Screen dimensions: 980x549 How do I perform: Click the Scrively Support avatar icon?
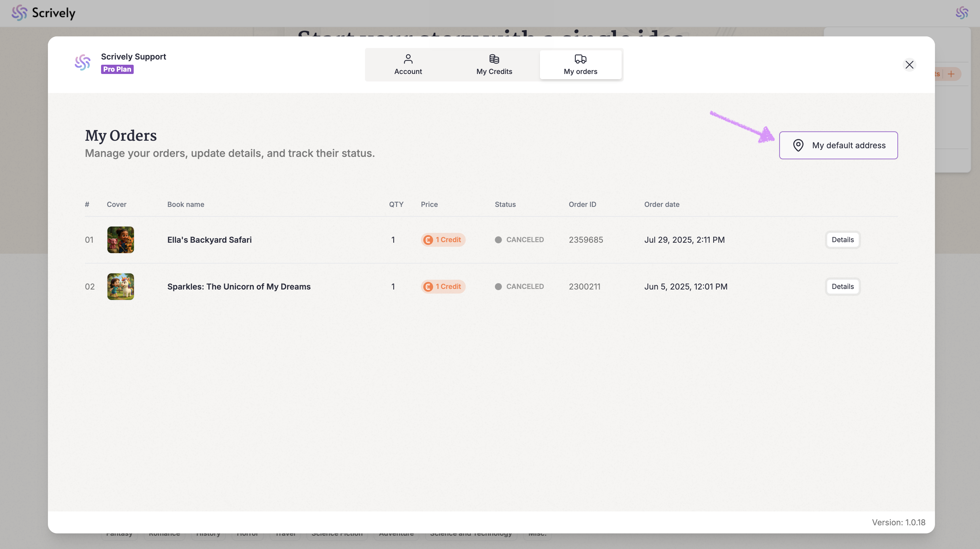83,62
